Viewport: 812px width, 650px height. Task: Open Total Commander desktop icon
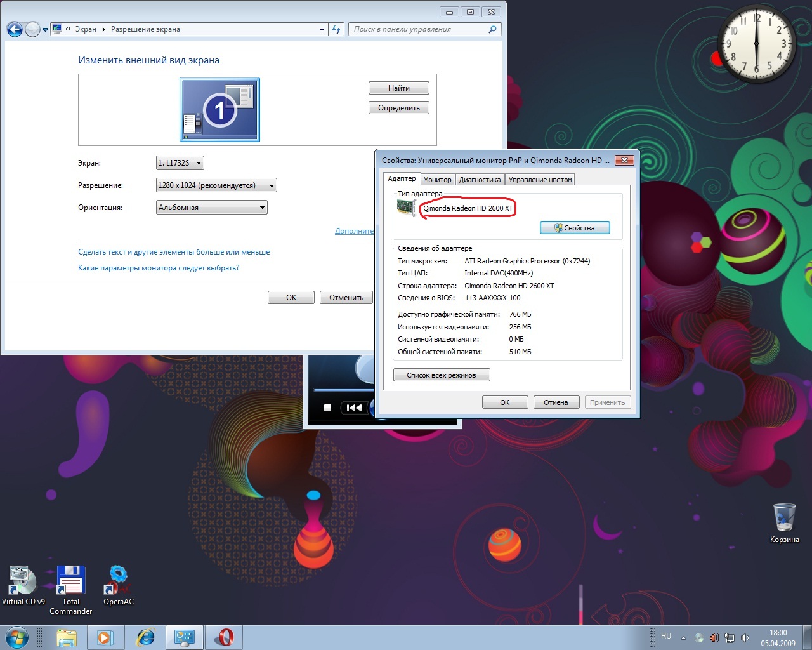pyautogui.click(x=70, y=581)
